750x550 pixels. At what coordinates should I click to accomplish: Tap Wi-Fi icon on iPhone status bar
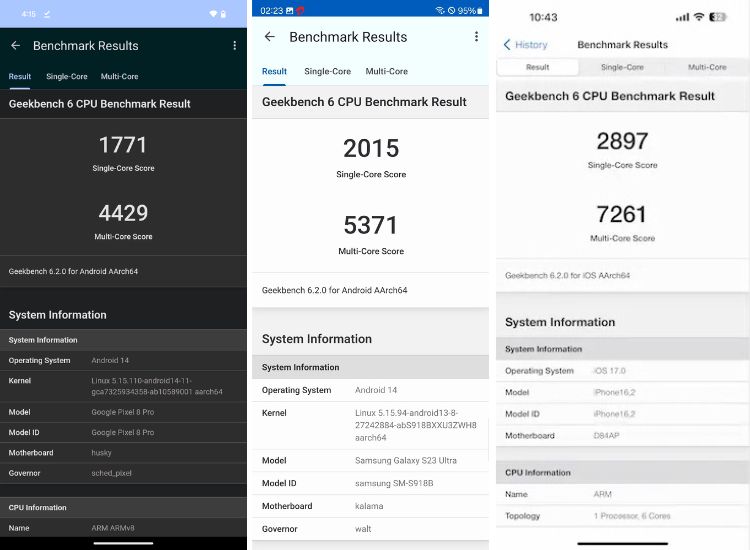click(x=699, y=17)
